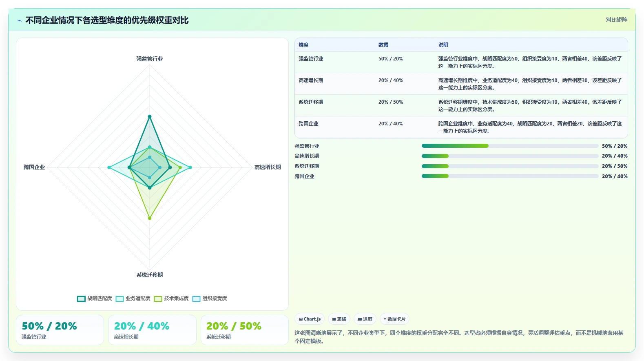Click the 数据 table column header
Image resolution: width=644 pixels, height=361 pixels.
383,45
